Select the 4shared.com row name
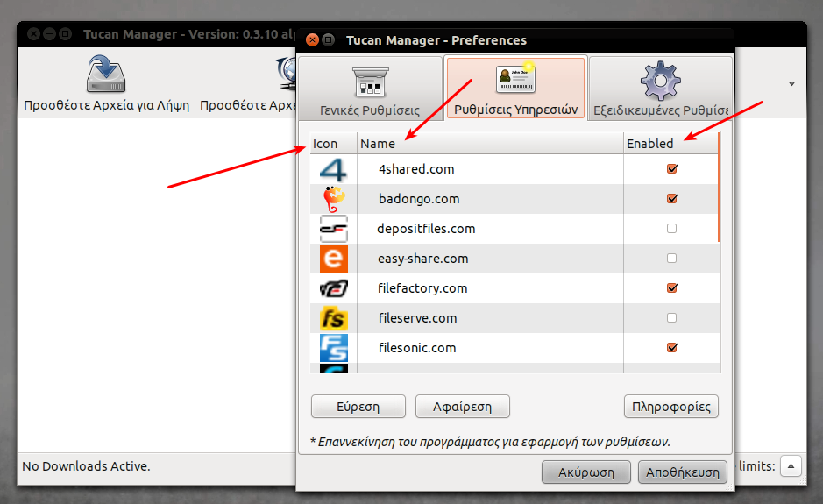Screen dimensions: 823x504 click(416, 169)
